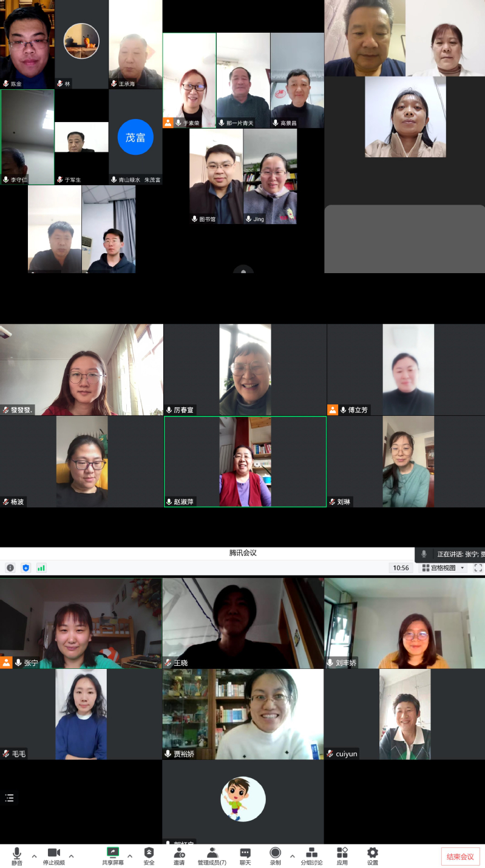
Task: Open the 应用 apps icon
Action: [342, 855]
